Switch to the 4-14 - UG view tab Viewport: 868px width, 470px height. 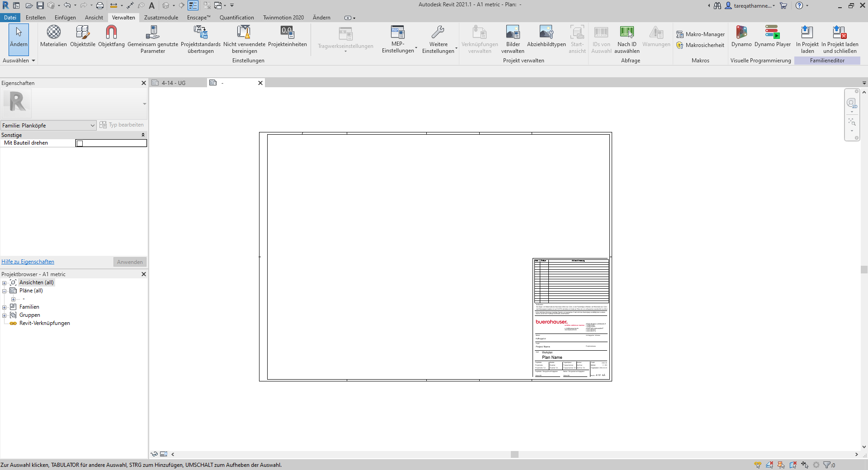tap(173, 83)
